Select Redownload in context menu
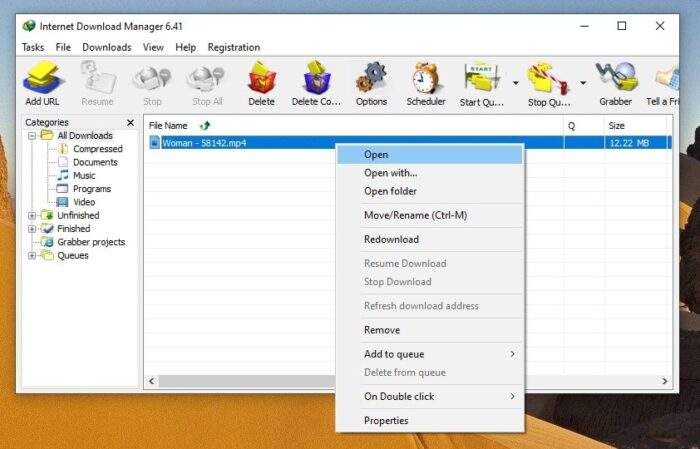The image size is (700, 449). click(429, 239)
